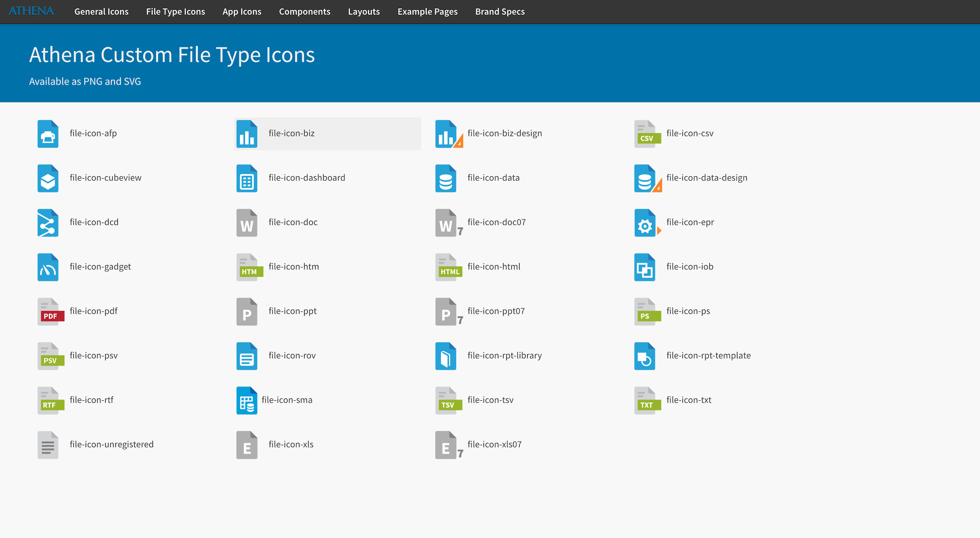The width and height of the screenshot is (980, 538).
Task: Select the iob overlapping squares icon
Action: [x=645, y=267]
